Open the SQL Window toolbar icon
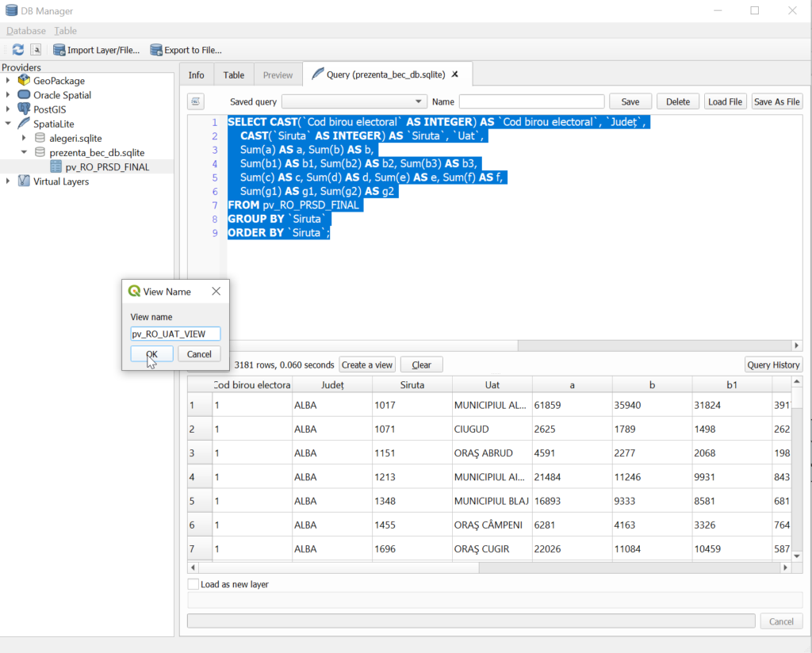Viewport: 812px width, 653px height. point(36,50)
